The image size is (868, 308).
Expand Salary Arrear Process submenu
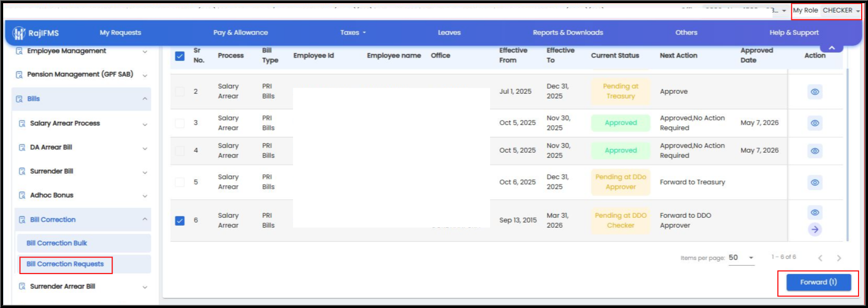145,125
